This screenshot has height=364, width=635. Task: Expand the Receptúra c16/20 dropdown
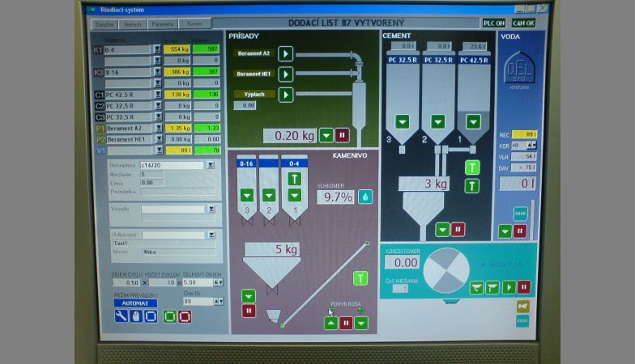tap(210, 165)
